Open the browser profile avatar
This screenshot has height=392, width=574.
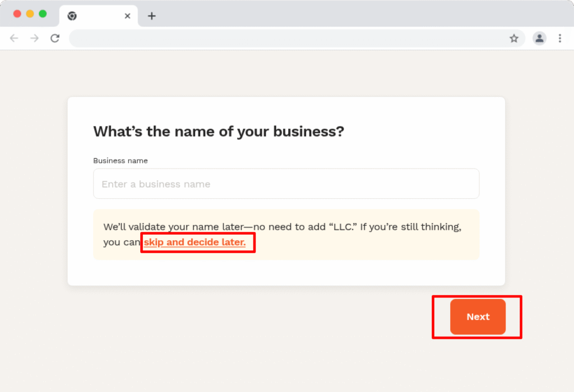pyautogui.click(x=539, y=38)
